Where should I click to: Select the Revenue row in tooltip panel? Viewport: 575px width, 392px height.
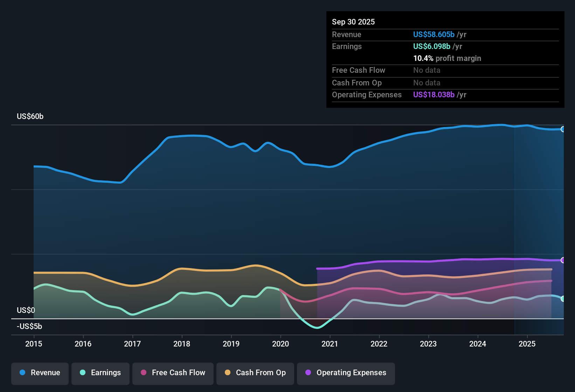click(347, 34)
